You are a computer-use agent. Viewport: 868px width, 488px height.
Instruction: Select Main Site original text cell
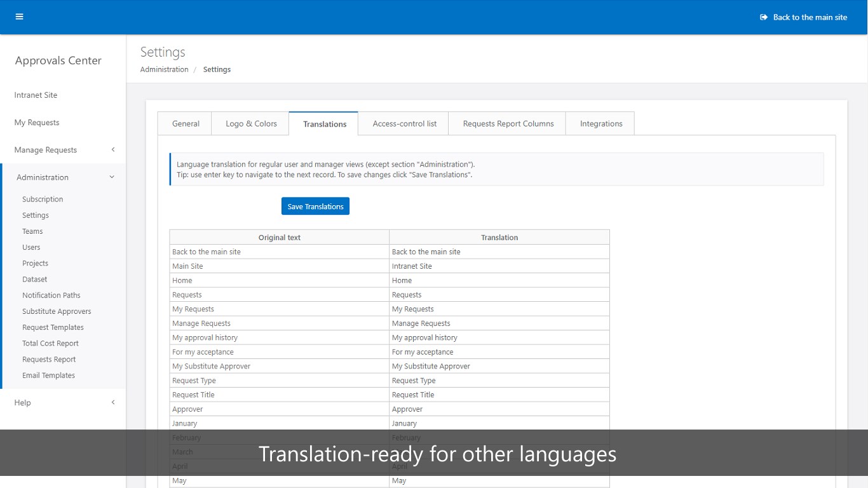point(280,266)
